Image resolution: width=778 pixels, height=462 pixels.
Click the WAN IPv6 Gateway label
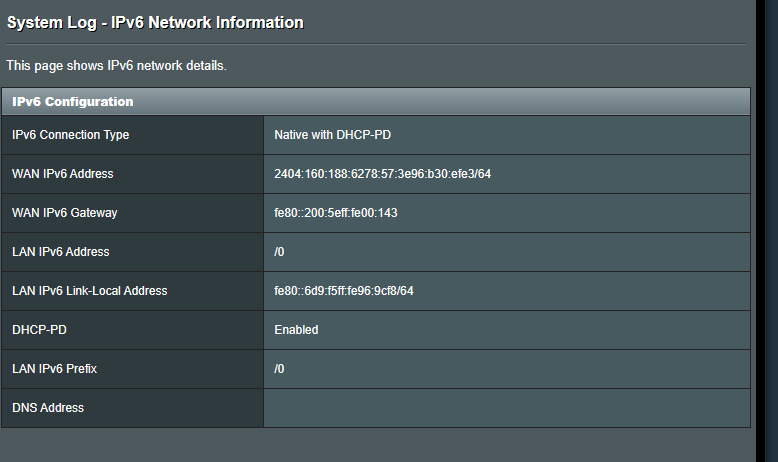click(65, 213)
